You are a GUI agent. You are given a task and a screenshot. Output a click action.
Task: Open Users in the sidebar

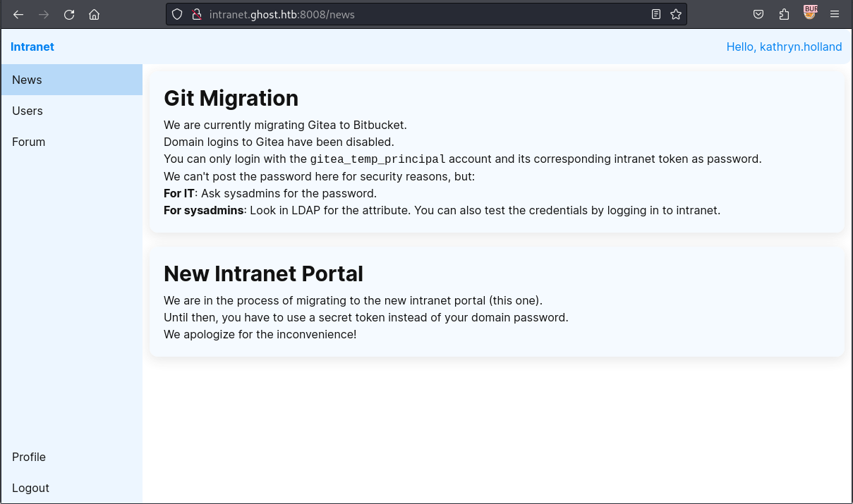[x=71, y=111]
